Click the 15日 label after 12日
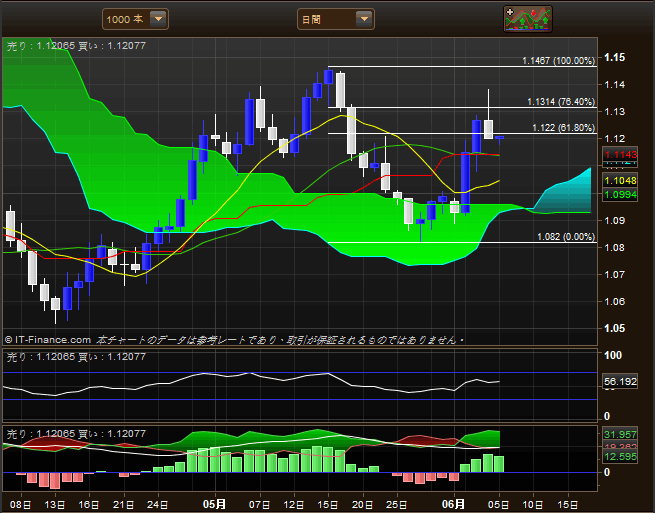The height and width of the screenshot is (513, 655). tap(328, 505)
